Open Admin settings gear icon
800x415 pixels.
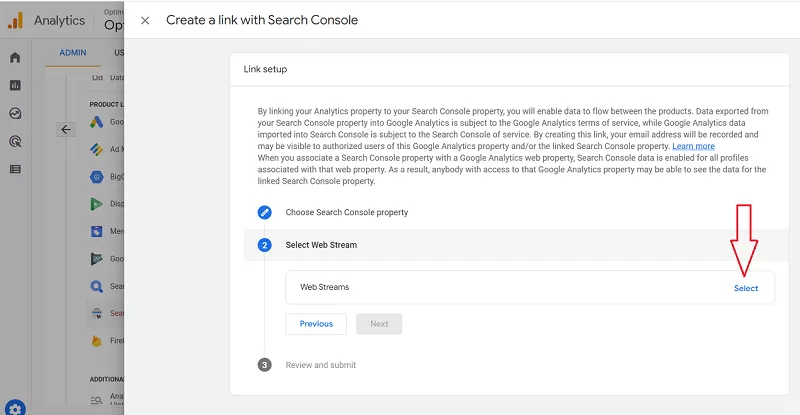(x=16, y=407)
